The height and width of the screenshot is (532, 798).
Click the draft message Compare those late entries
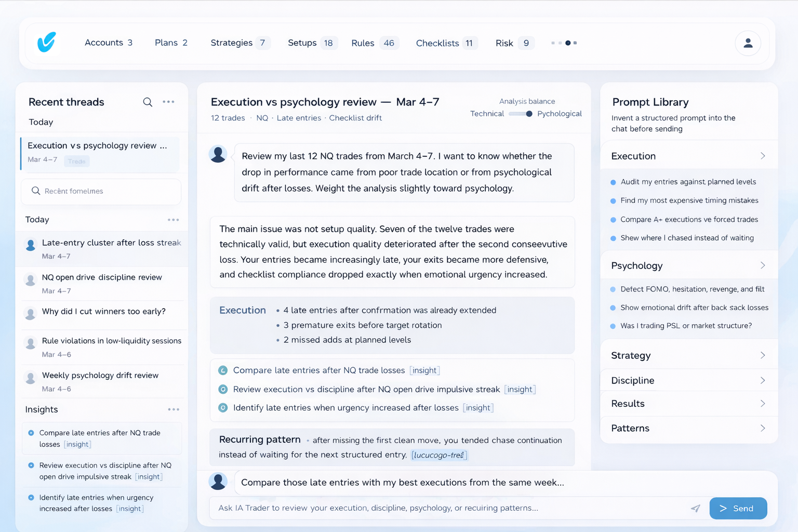(x=403, y=483)
